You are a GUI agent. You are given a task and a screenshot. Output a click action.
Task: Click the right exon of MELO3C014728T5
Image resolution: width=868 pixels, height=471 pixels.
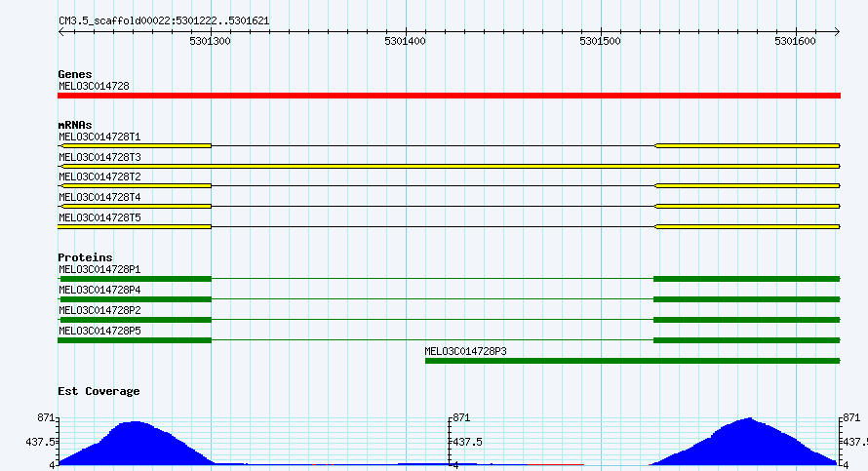pyautogui.click(x=747, y=227)
